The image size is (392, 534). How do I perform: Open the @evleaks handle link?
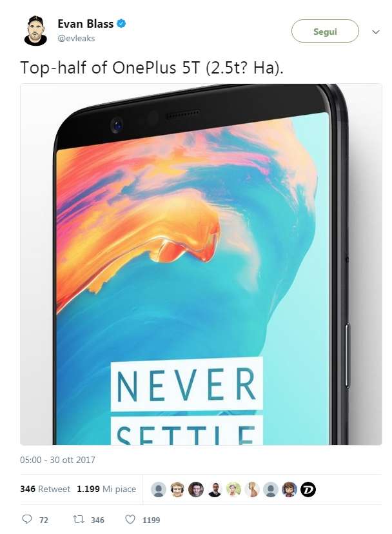pyautogui.click(x=76, y=38)
